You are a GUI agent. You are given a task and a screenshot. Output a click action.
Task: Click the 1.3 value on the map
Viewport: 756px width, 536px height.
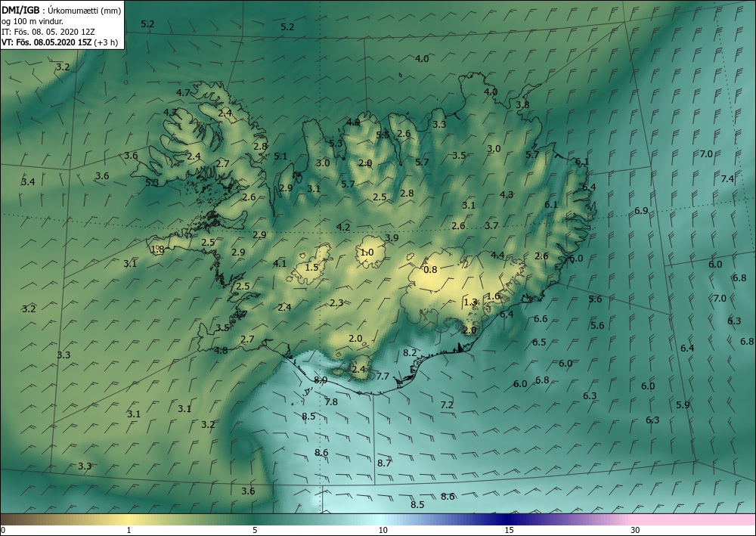tap(470, 302)
